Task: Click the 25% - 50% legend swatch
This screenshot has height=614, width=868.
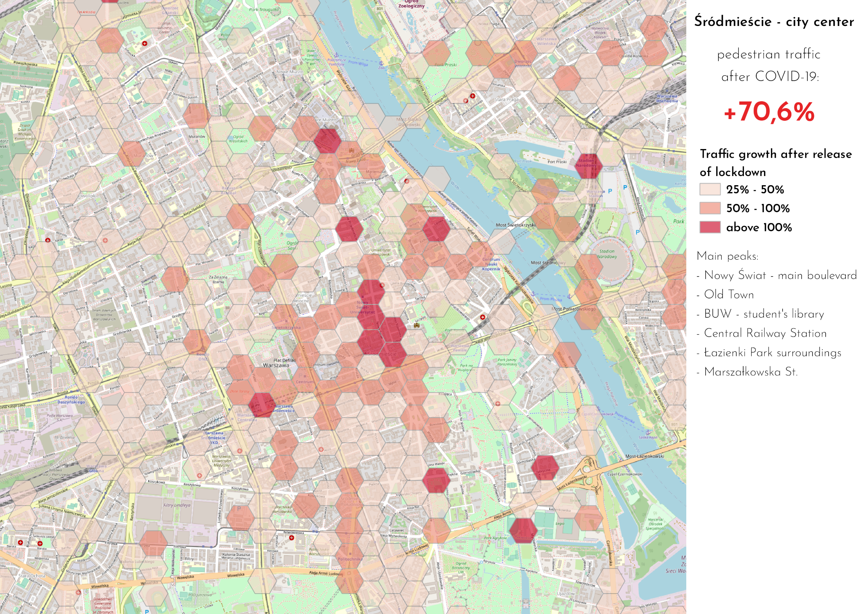Action: (710, 189)
